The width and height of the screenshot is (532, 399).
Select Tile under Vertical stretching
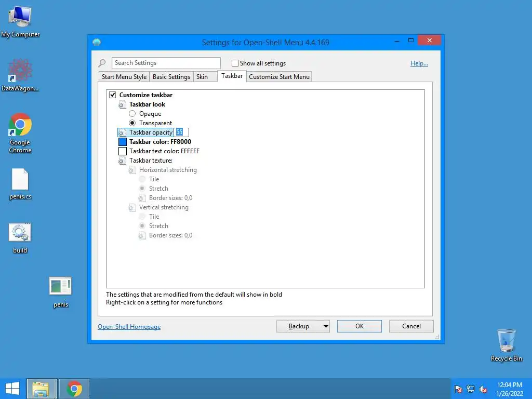142,217
